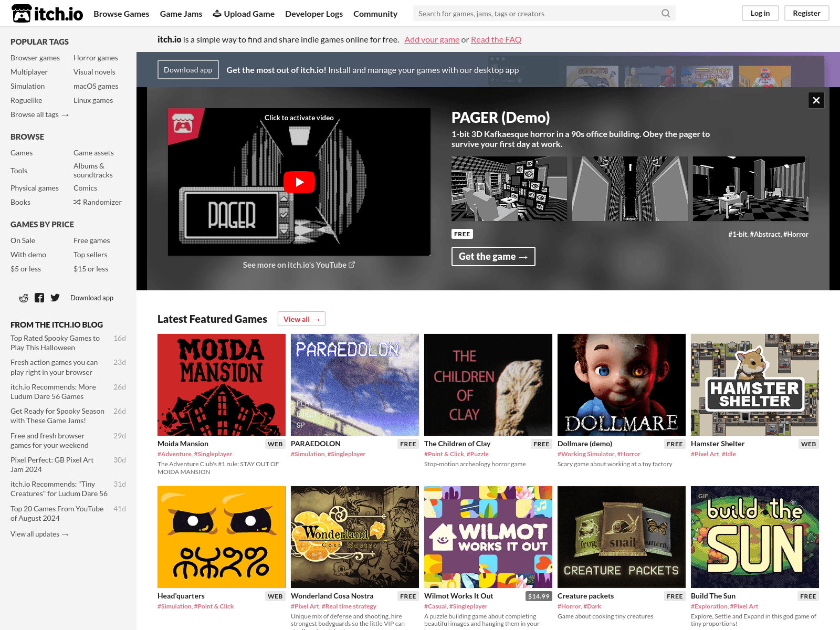The height and width of the screenshot is (630, 840).
Task: Open Top Rated Spooky Games blog post
Action: 55,343
